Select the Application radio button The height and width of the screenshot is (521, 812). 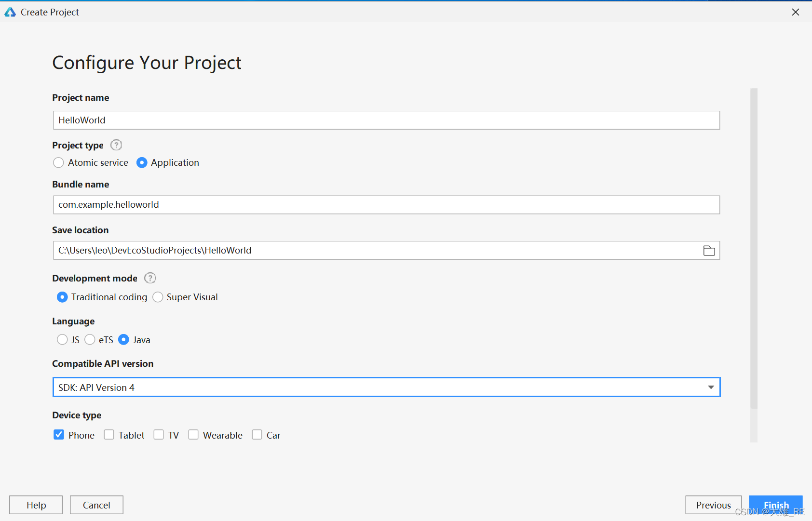142,163
